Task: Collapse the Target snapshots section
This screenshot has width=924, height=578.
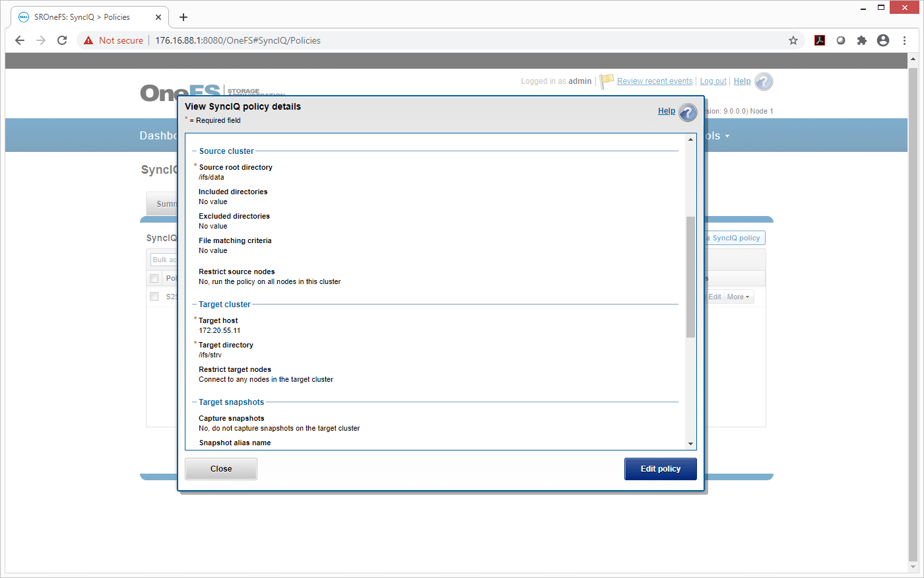Action: pos(194,402)
